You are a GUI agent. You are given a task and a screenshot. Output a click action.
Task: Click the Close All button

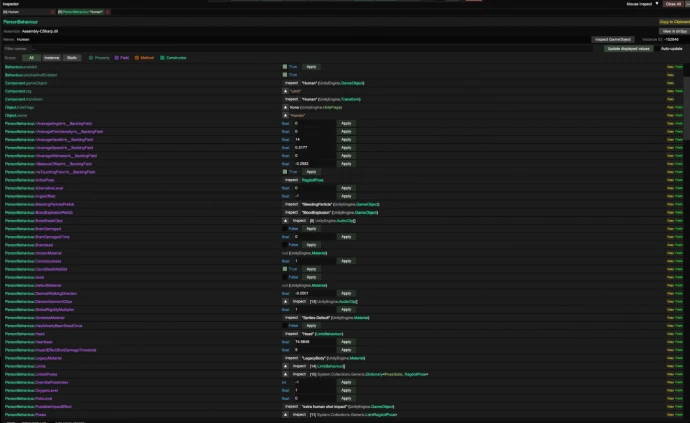(673, 4)
